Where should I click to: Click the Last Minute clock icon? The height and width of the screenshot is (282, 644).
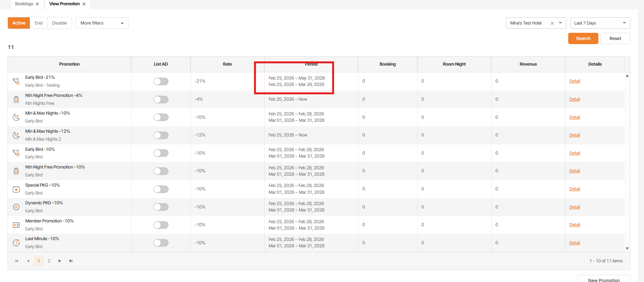[x=16, y=243]
